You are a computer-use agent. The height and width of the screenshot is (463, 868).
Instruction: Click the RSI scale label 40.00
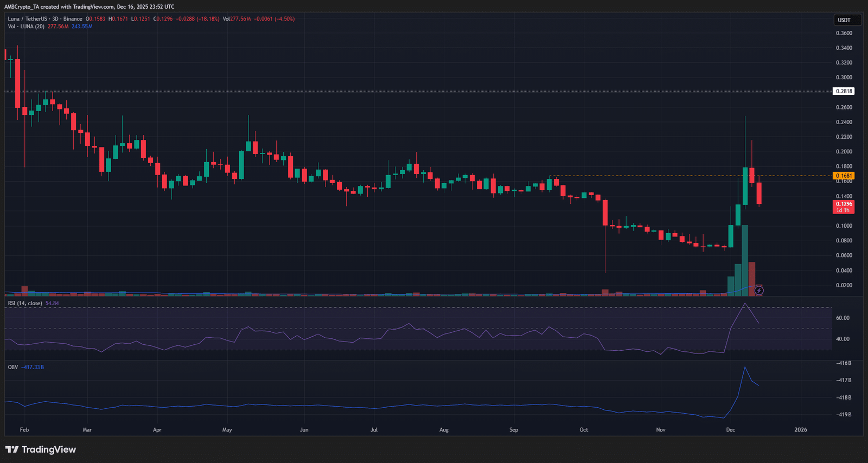pyautogui.click(x=843, y=339)
